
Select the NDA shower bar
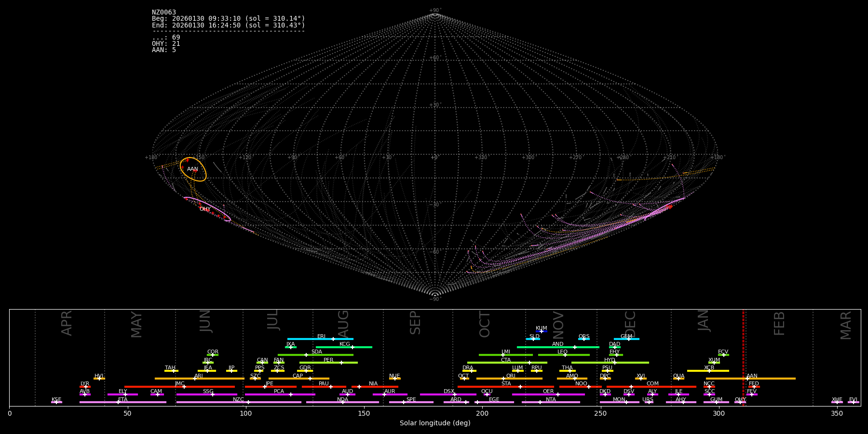(x=342, y=402)
